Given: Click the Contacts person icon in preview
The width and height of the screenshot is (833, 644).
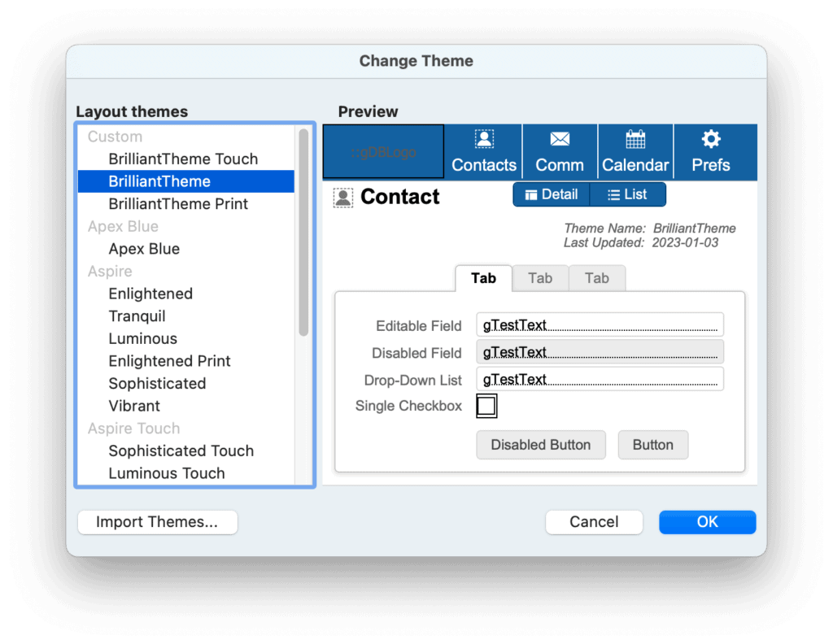Looking at the screenshot, I should [484, 139].
